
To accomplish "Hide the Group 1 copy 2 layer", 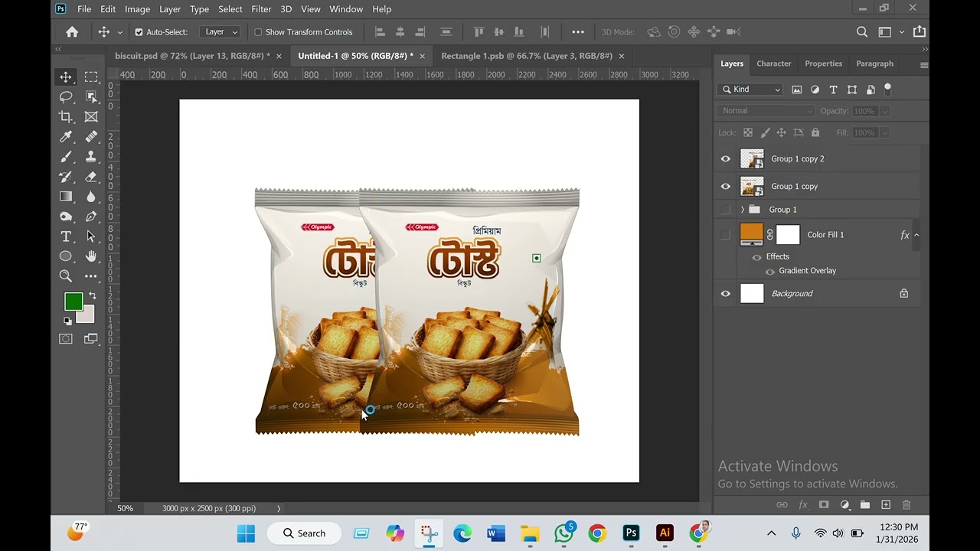I will pos(726,159).
